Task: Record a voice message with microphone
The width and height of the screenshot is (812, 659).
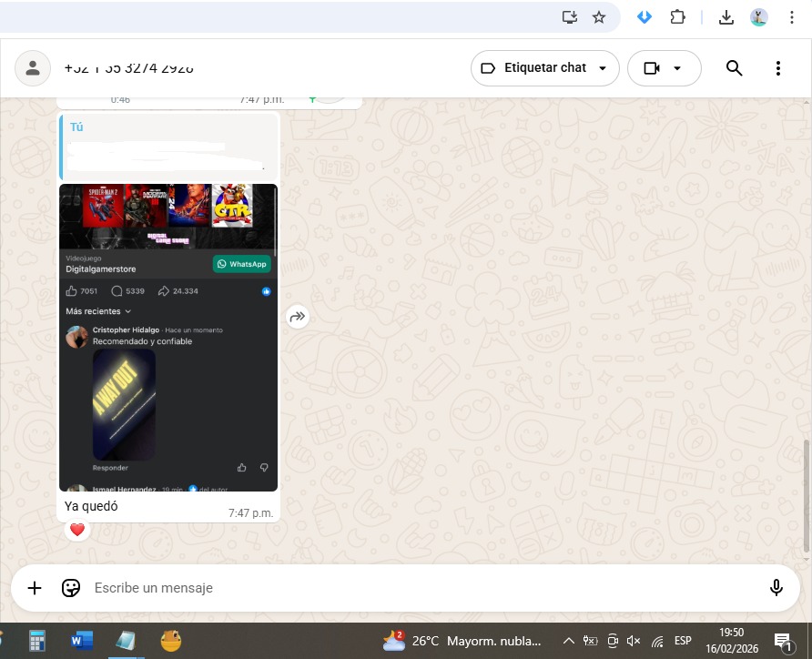Action: click(776, 588)
